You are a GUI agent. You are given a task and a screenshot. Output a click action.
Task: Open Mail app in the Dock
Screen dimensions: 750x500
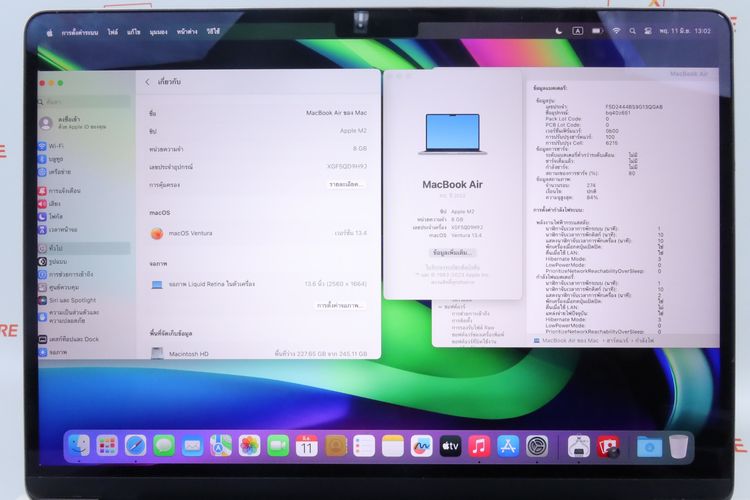pyautogui.click(x=193, y=446)
